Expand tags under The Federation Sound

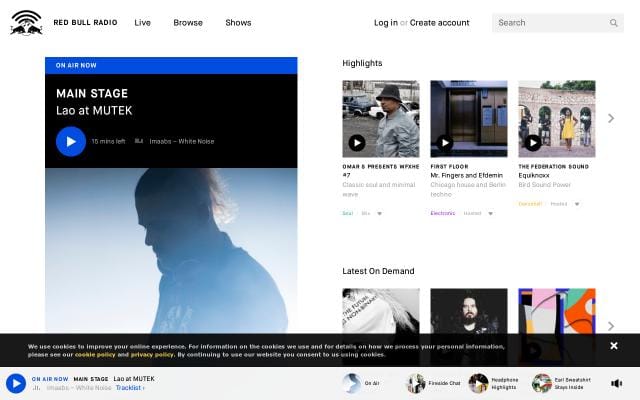577,204
